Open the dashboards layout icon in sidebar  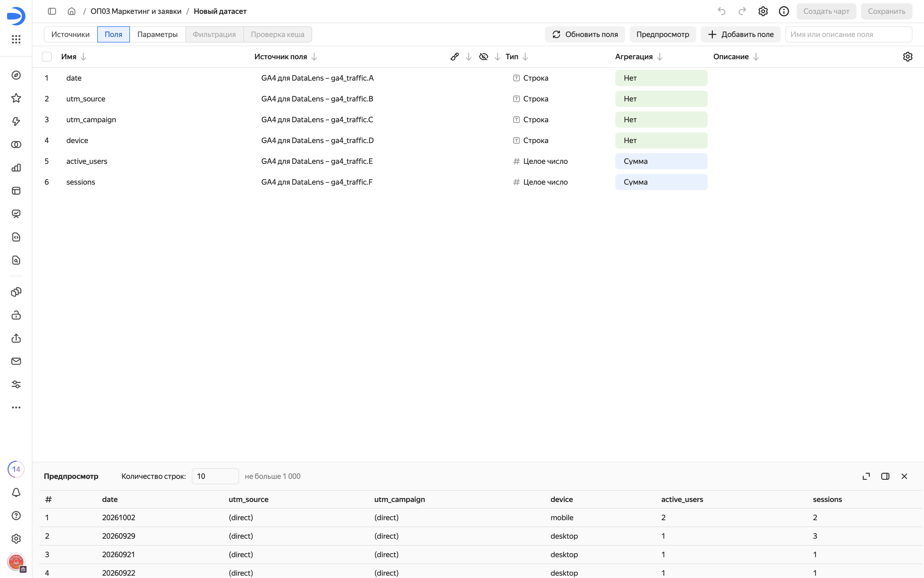click(x=16, y=191)
